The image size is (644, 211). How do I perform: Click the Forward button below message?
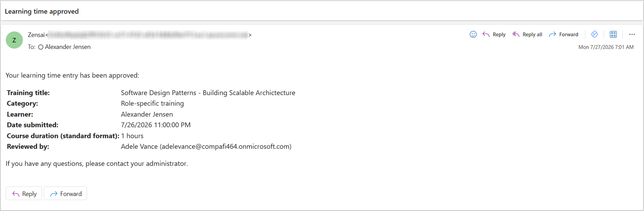coord(66,193)
